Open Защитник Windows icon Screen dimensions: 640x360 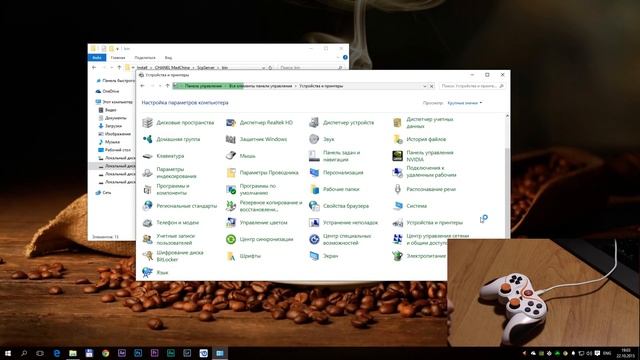[x=231, y=139]
